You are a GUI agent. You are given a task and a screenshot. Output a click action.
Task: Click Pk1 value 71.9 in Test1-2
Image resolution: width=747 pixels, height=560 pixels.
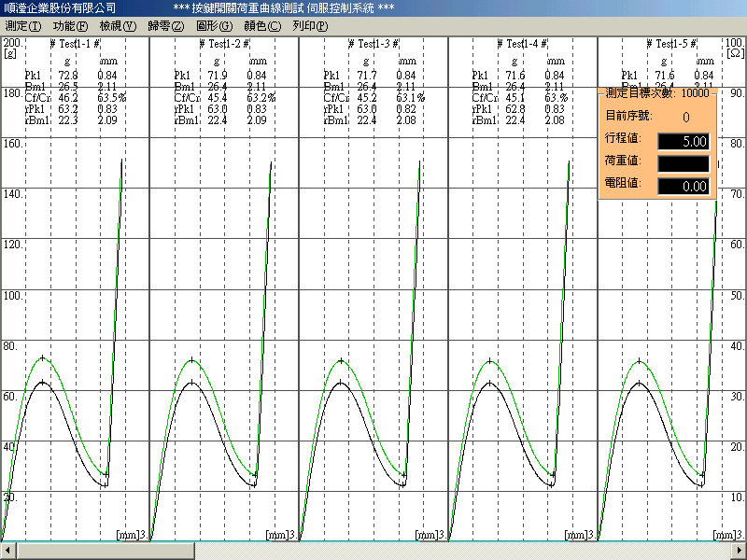click(218, 76)
